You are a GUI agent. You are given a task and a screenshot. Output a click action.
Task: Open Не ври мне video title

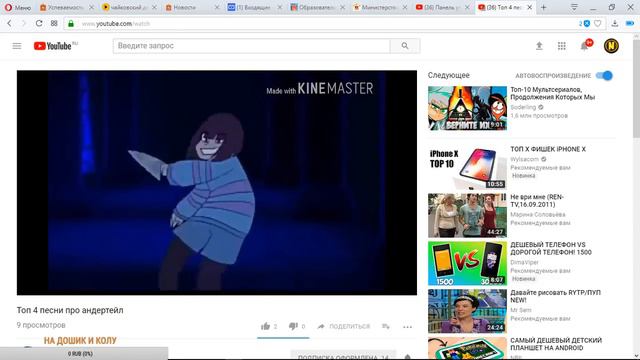537,201
